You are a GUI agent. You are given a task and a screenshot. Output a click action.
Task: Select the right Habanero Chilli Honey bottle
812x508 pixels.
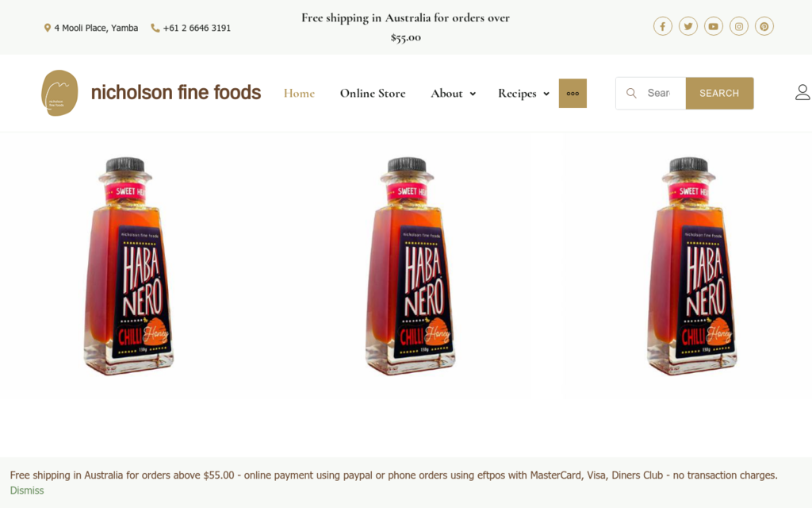click(x=691, y=266)
